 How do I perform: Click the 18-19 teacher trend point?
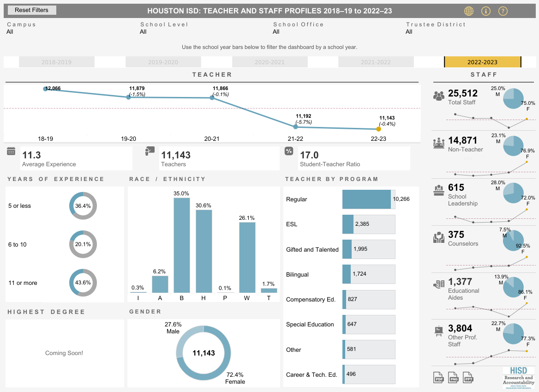point(45,89)
